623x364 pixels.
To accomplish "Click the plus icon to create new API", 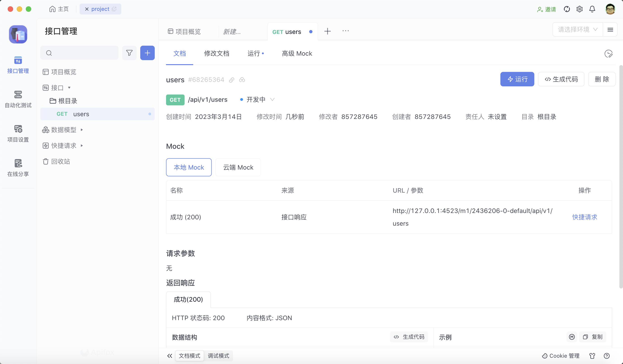I will [x=147, y=53].
